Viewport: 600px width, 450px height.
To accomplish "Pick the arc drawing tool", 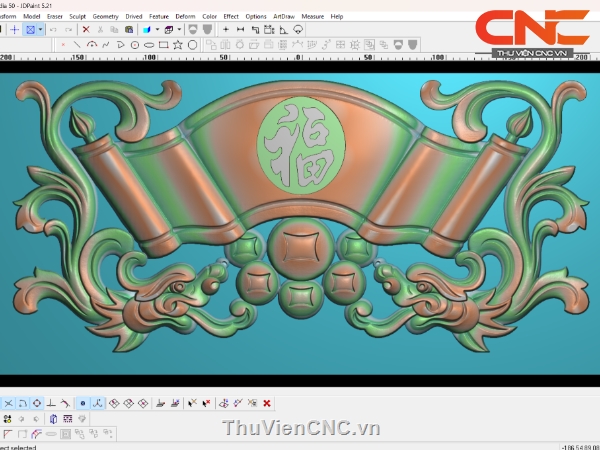I will click(x=92, y=45).
